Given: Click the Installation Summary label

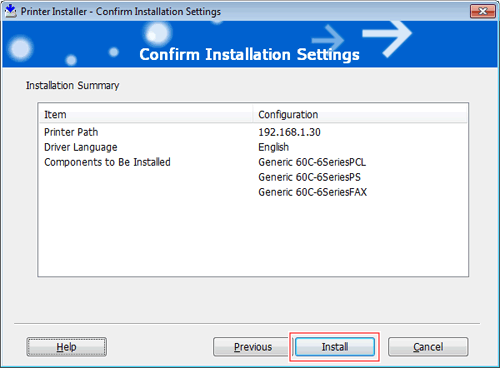Looking at the screenshot, I should pyautogui.click(x=72, y=85).
